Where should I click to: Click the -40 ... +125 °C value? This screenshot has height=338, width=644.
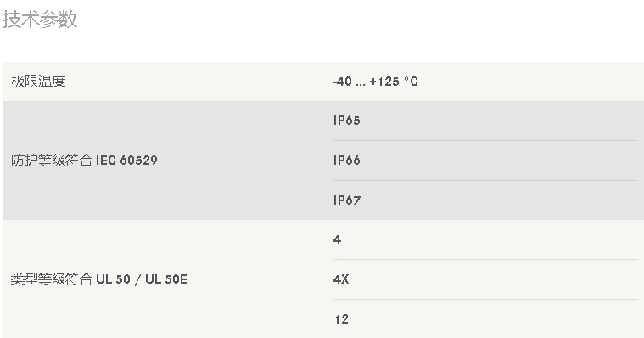[x=375, y=82]
